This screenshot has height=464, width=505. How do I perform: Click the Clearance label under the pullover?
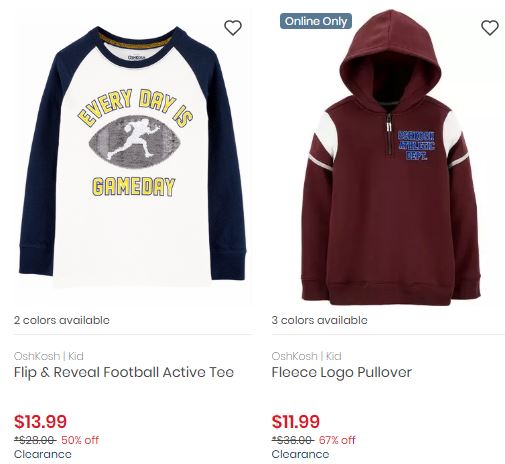pyautogui.click(x=300, y=454)
